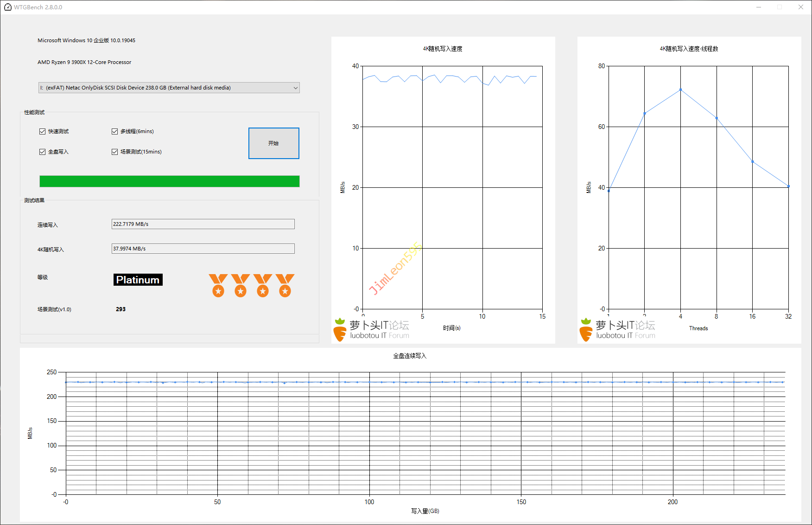Click carrot logo under the Threads chart

coord(586,330)
